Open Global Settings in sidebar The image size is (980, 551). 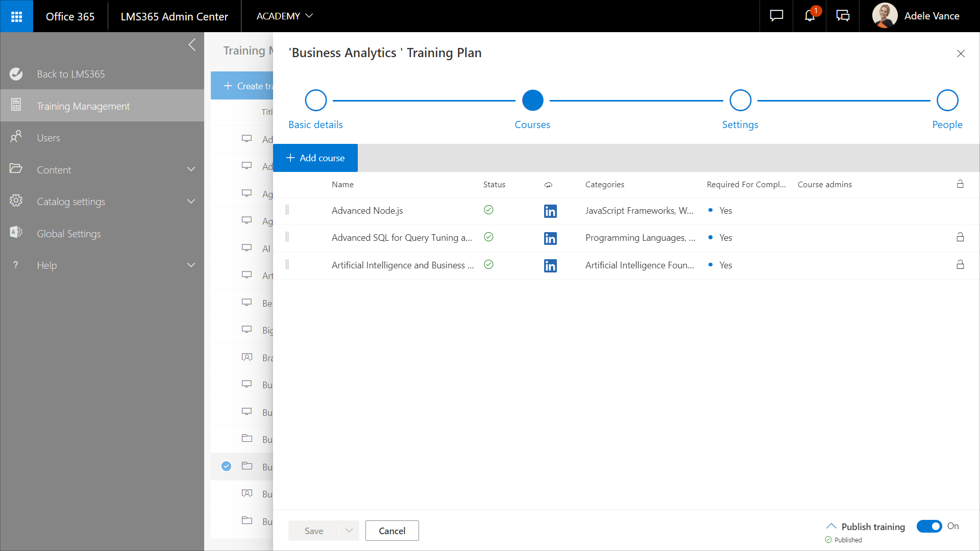point(102,234)
